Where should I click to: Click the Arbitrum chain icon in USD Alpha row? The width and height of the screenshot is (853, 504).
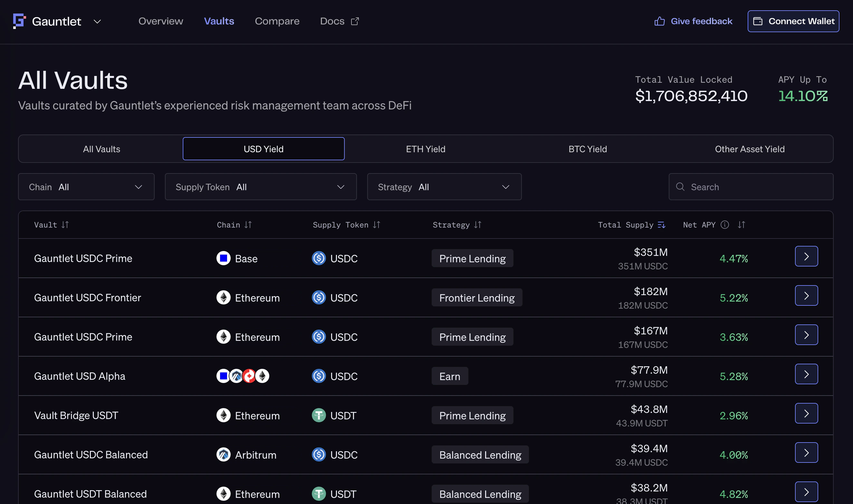tap(236, 376)
